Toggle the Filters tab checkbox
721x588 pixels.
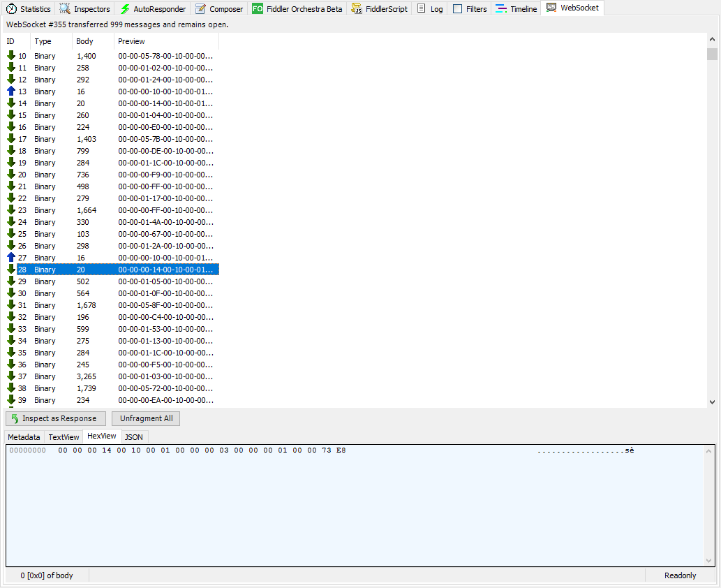click(457, 9)
